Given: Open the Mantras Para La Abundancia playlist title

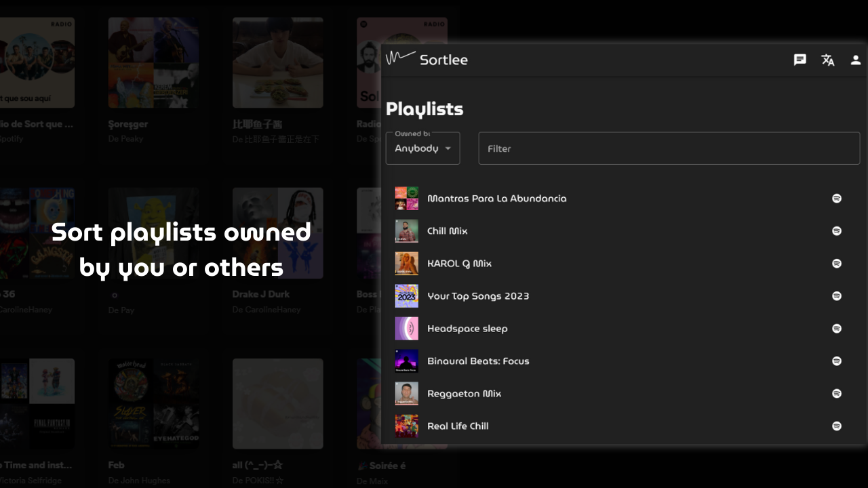Looking at the screenshot, I should coord(497,199).
